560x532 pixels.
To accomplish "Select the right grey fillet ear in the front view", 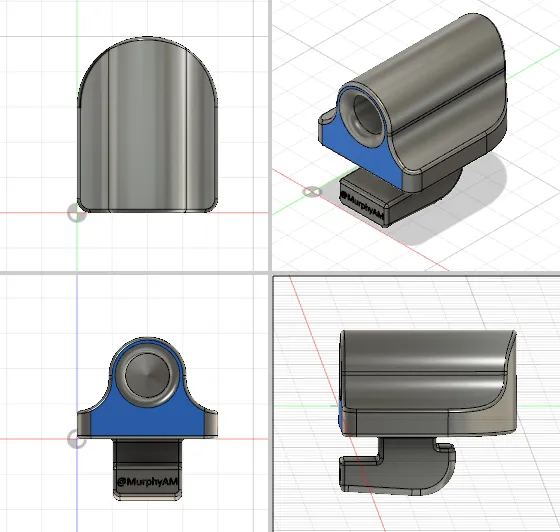I will tap(211, 424).
